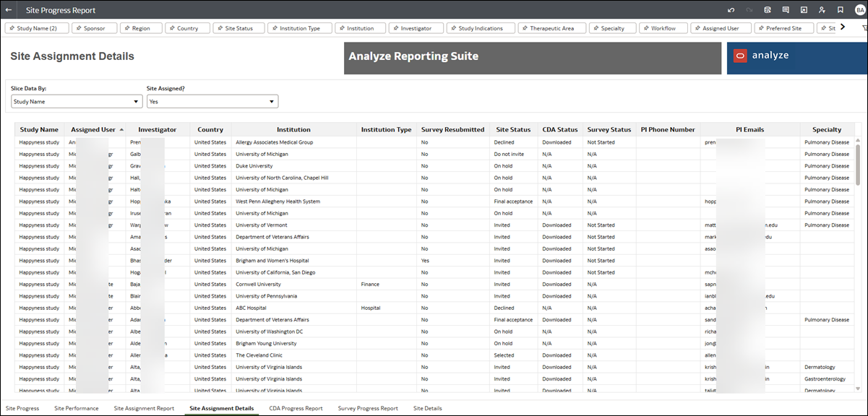Open the export icon
The width and height of the screenshot is (868, 416).
point(804,10)
